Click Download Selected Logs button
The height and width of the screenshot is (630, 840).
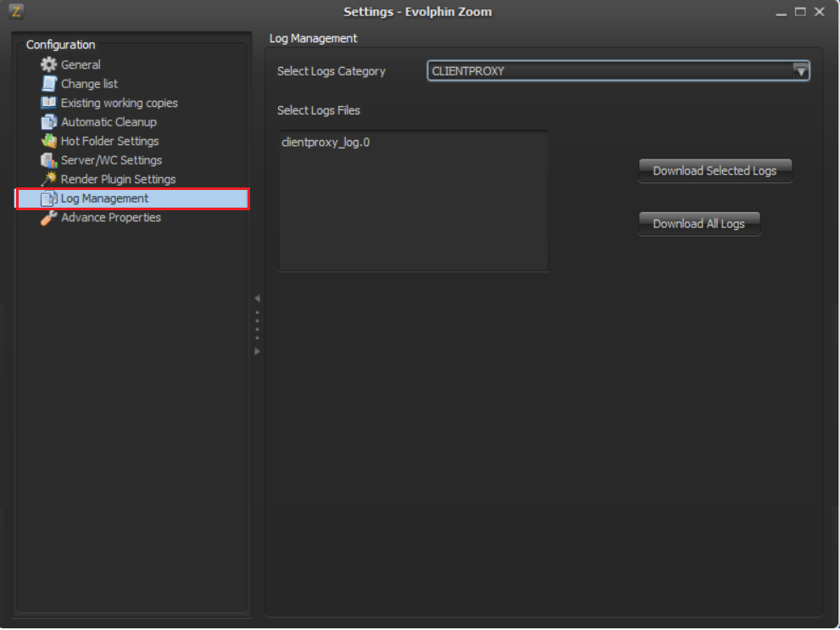[x=715, y=171]
